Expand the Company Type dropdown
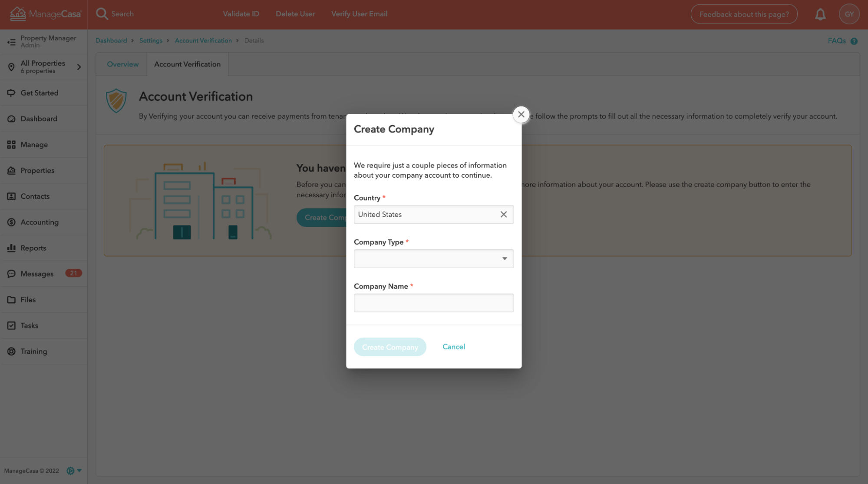Image resolution: width=868 pixels, height=484 pixels. 433,259
